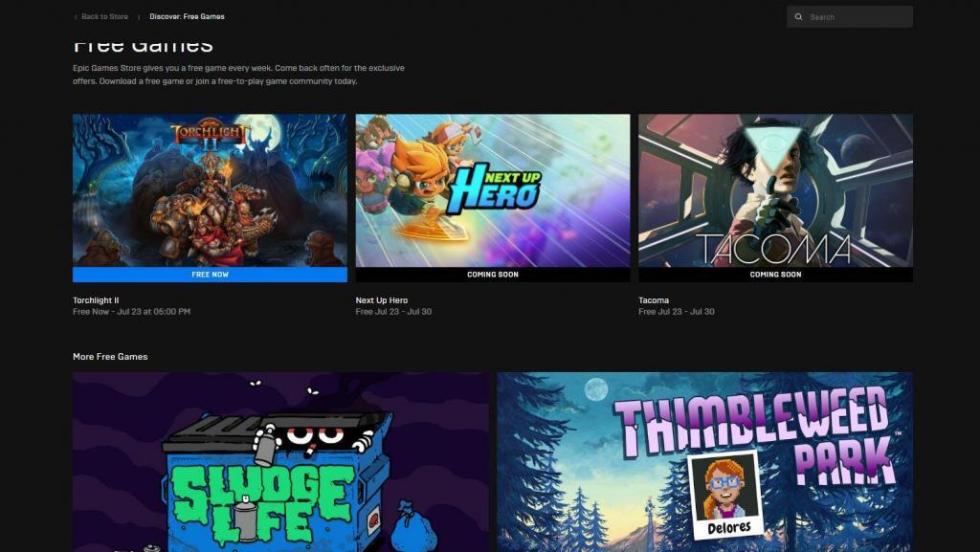Open the Sludge Life game tile
Viewport: 980px width, 552px height.
click(280, 462)
